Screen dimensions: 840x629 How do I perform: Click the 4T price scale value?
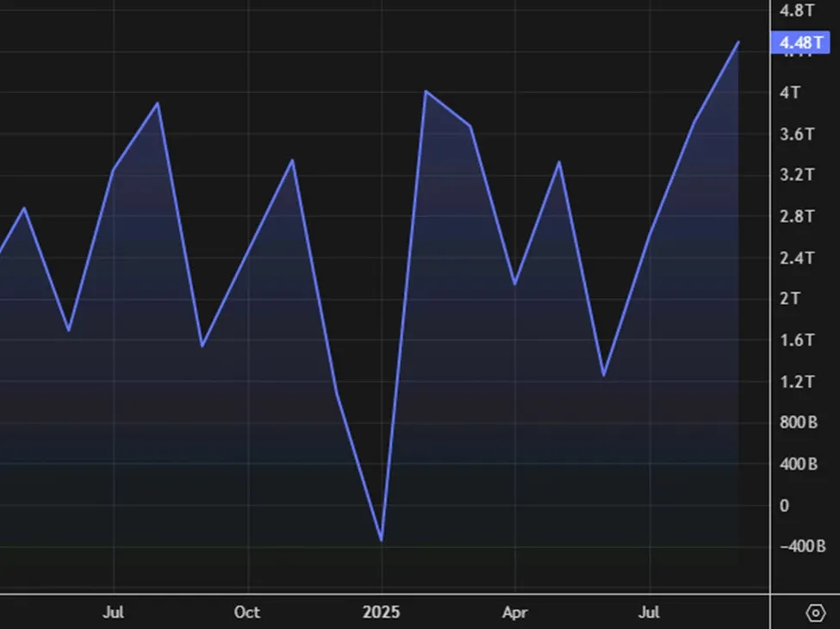[791, 92]
